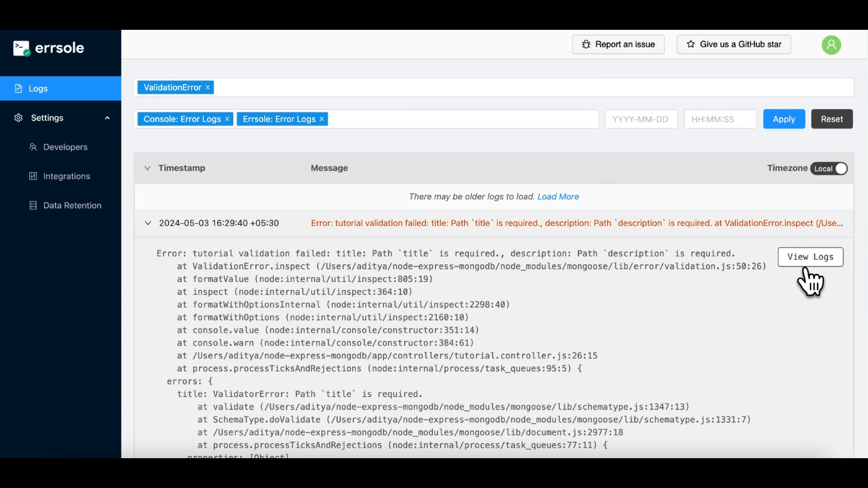Collapse the Settings section in sidebar
868x488 pixels.
tap(107, 118)
